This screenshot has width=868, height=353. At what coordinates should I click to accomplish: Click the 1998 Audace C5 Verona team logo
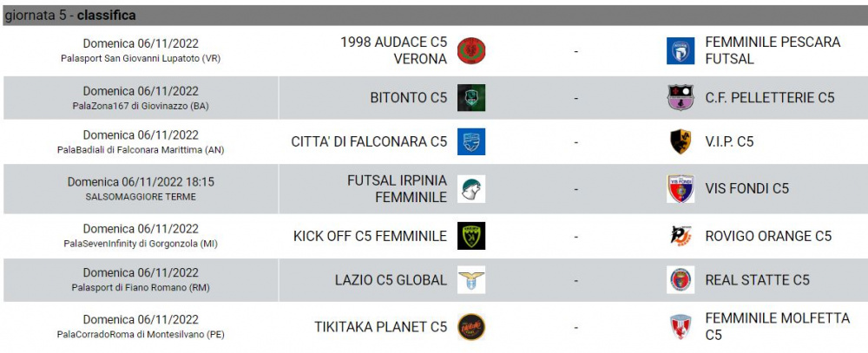point(471,51)
